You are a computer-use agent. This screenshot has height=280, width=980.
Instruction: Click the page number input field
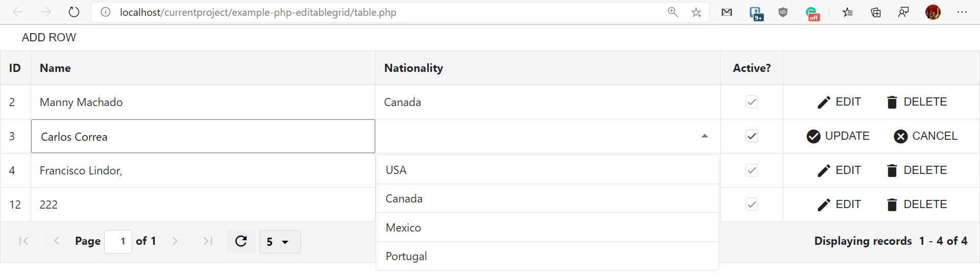pos(118,241)
